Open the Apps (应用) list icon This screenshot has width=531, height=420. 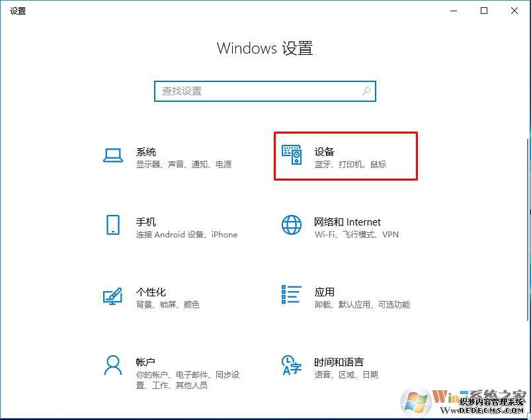click(x=292, y=296)
